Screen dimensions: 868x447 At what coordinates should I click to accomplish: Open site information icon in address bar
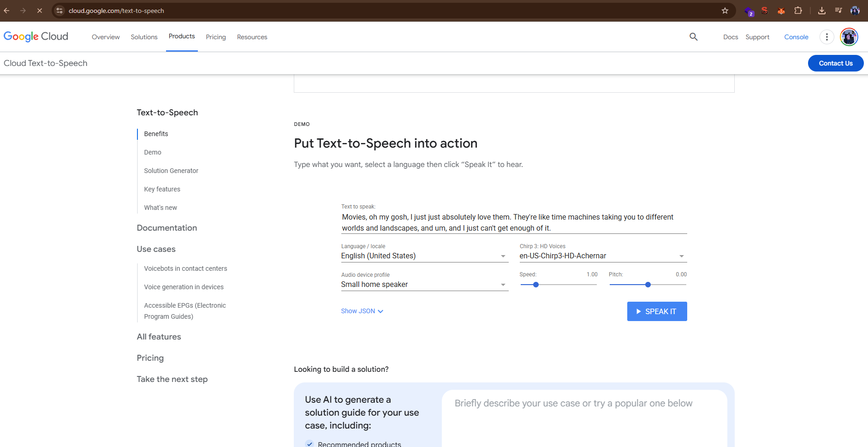pos(59,11)
